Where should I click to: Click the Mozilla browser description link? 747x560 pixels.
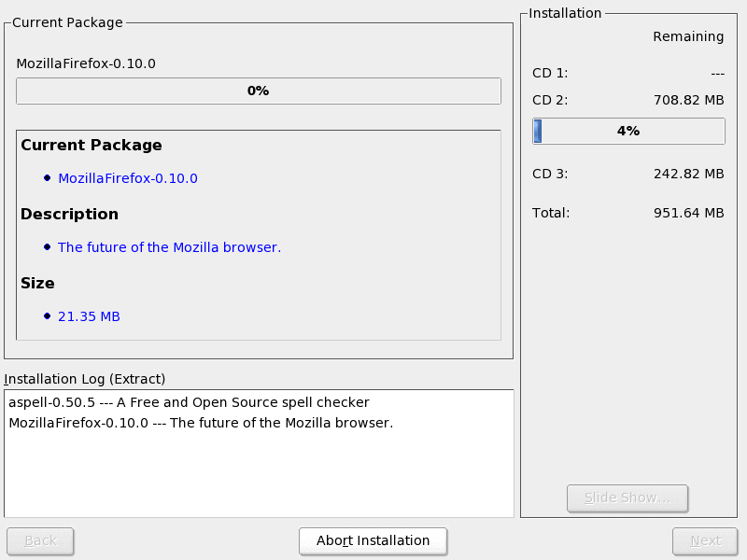[x=169, y=247]
